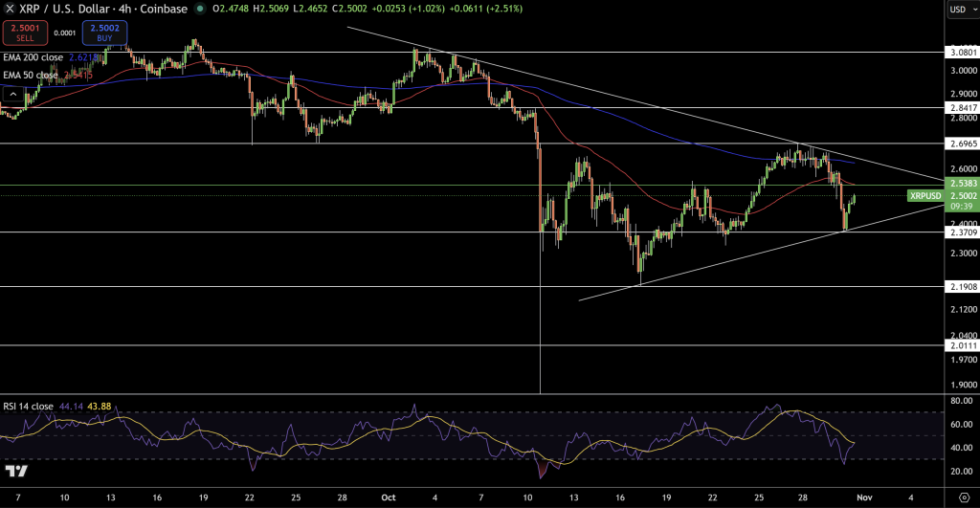
Task: Click the Nov label on time axis
Action: 864,498
